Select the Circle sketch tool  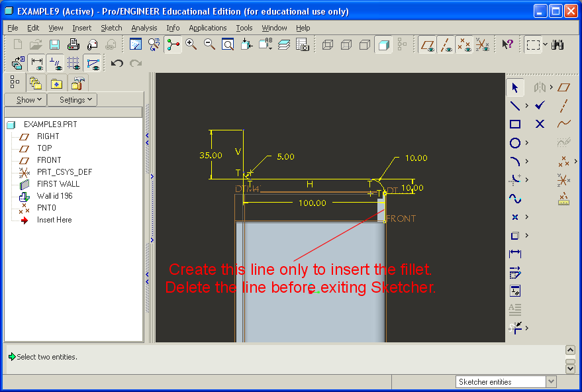(x=515, y=143)
